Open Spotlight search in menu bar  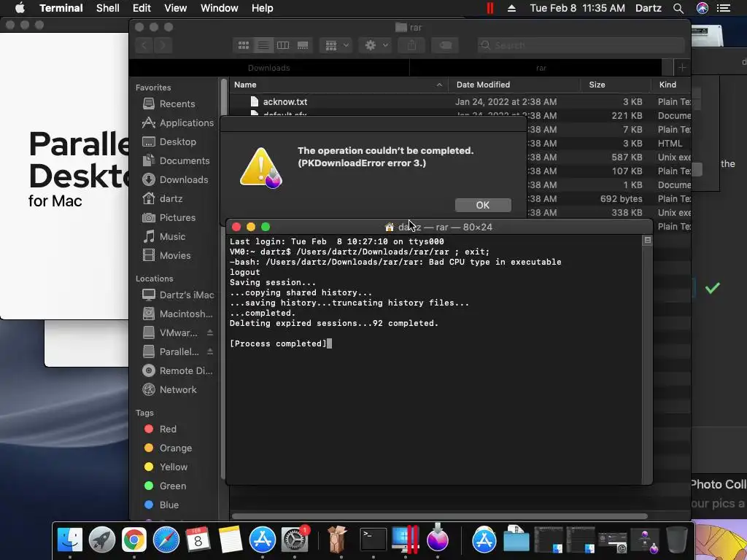[x=678, y=8]
